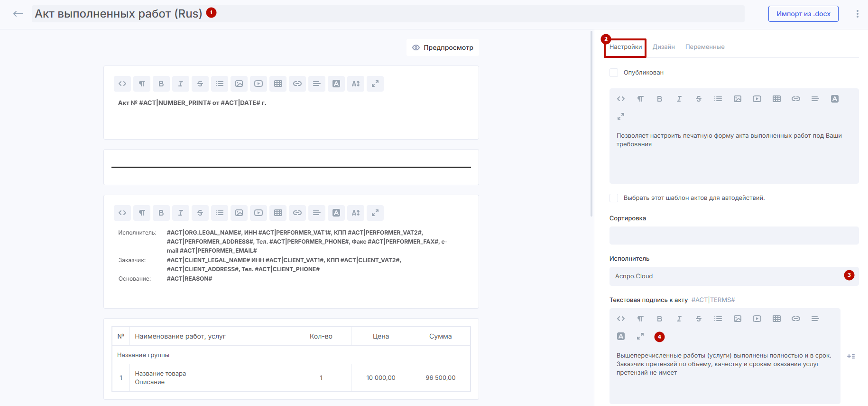Apply italic in the description editor toolbar
Viewport: 868px width, 406px height.
pyautogui.click(x=679, y=99)
